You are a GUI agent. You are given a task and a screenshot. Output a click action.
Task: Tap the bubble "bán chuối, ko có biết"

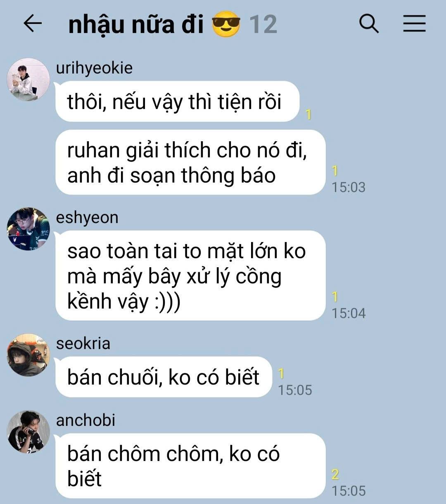pos(164,377)
